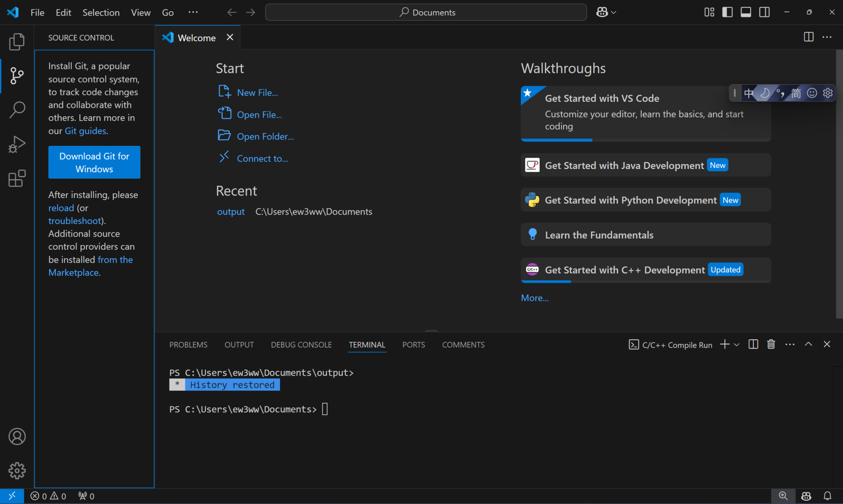
Task: Open the Extensions view icon
Action: click(x=17, y=178)
